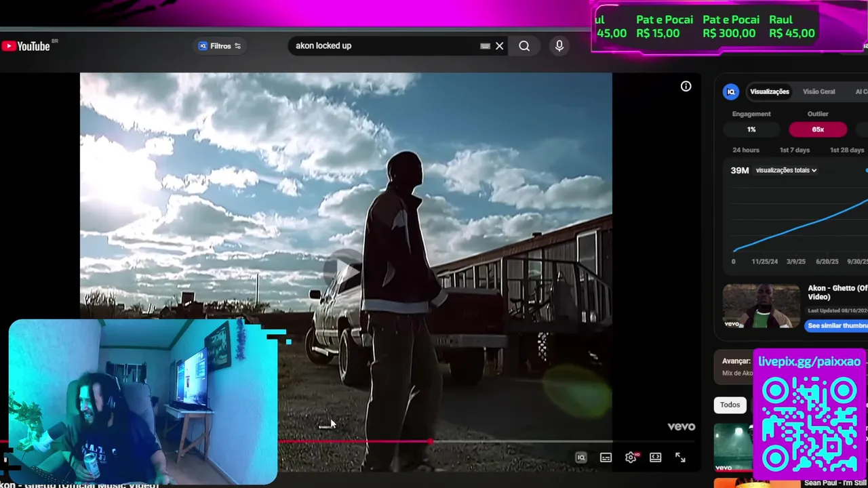Expand the visualizações totais dropdown
The height and width of the screenshot is (488, 868).
[x=786, y=170]
